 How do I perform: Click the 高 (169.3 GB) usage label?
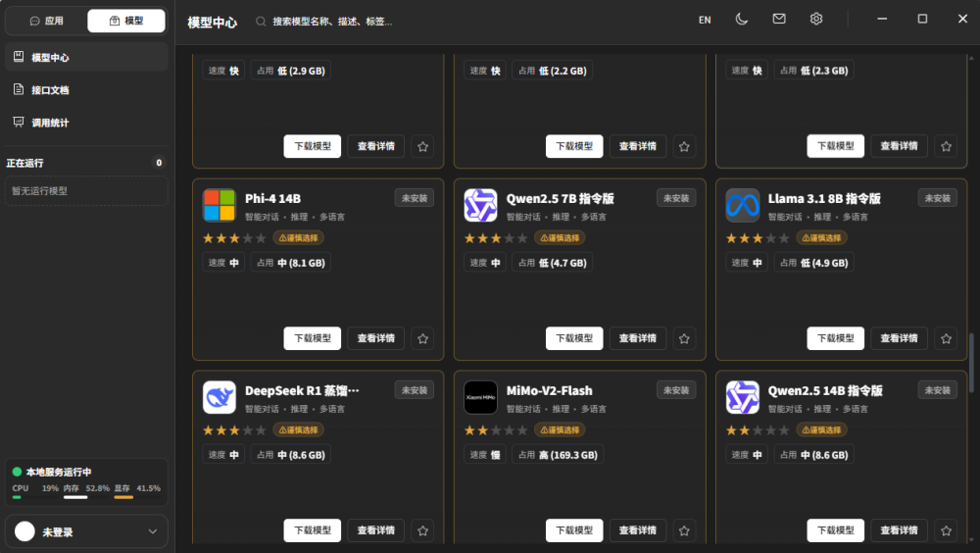click(x=559, y=455)
